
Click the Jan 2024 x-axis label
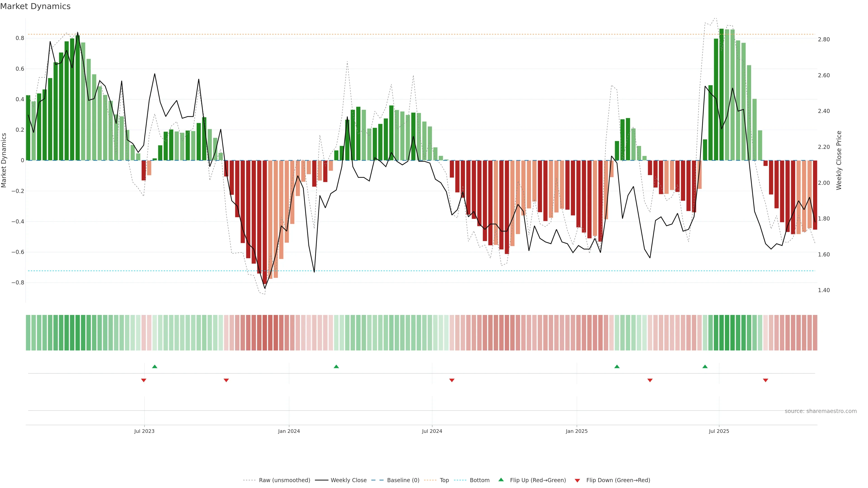289,431
